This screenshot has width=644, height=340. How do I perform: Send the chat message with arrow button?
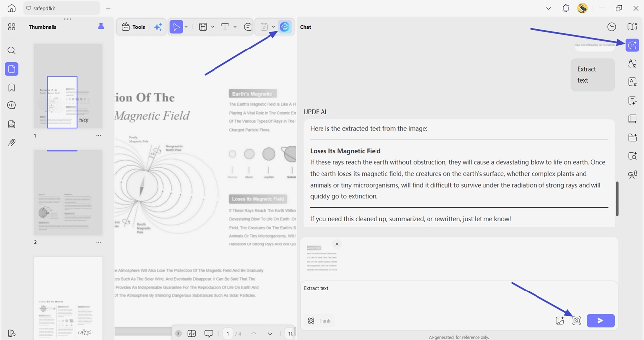(600, 321)
